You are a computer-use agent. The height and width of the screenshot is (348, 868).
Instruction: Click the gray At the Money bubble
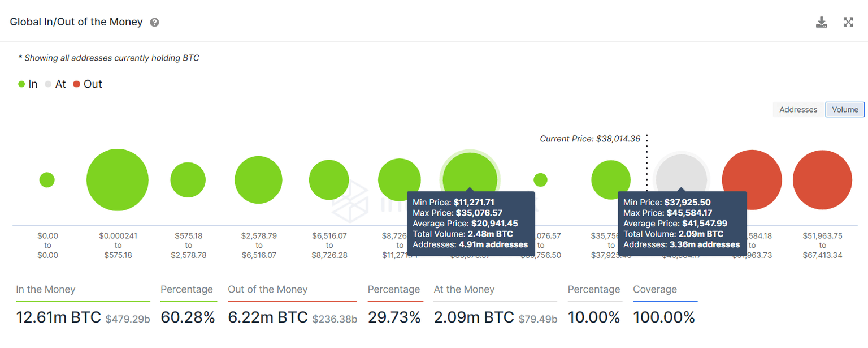(680, 173)
